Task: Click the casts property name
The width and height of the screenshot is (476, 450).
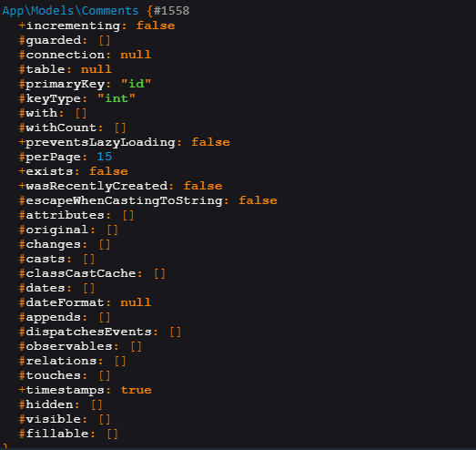Action: [46, 259]
